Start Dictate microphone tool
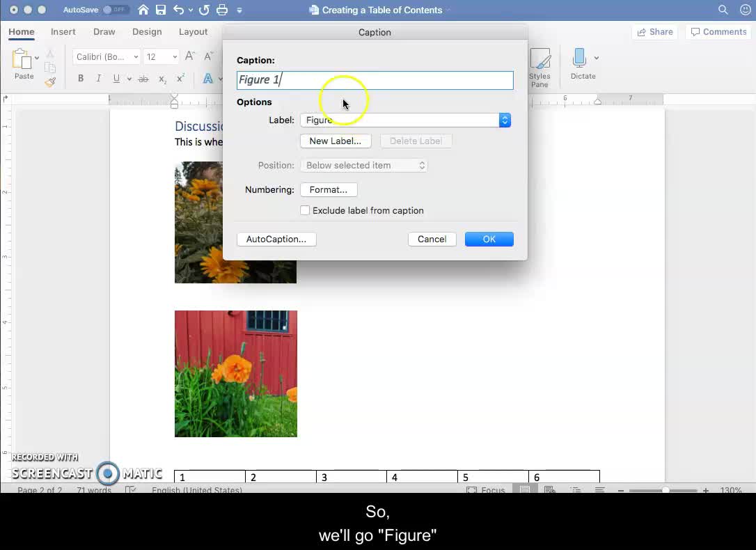 click(579, 61)
